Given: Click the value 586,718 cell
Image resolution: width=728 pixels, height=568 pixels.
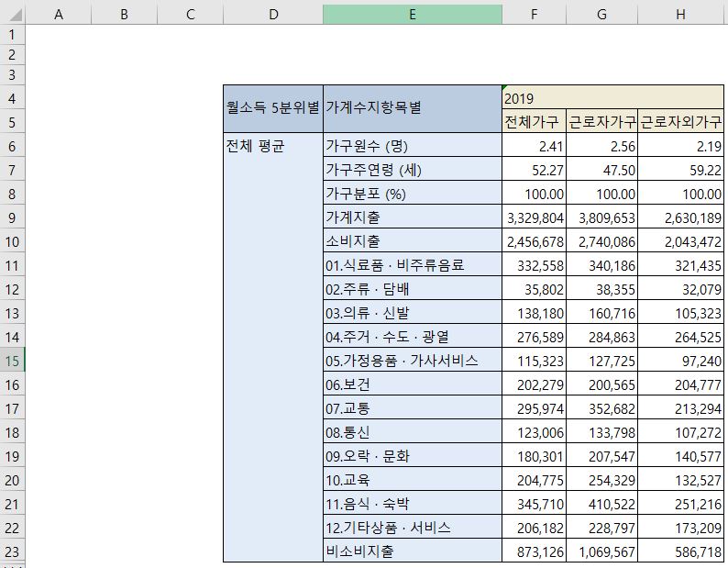Looking at the screenshot, I should tap(680, 551).
